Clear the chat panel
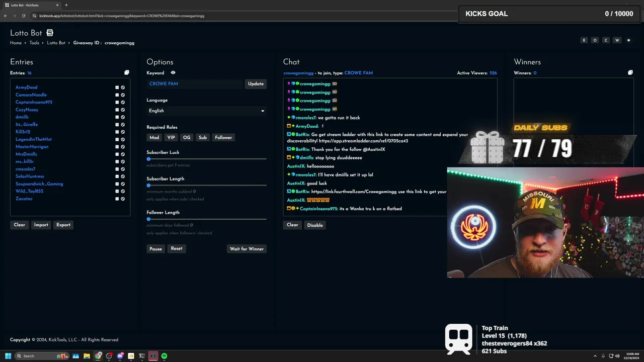This screenshot has width=644, height=362. pyautogui.click(x=292, y=225)
